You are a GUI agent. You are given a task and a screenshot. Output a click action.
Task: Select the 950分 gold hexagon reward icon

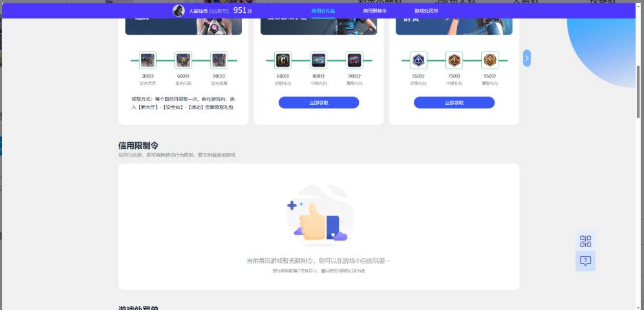pos(490,60)
